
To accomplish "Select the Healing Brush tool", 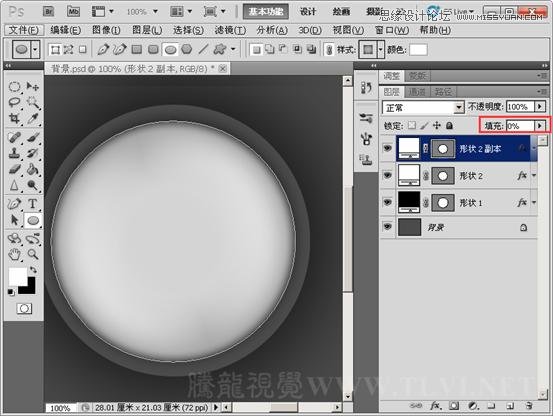I will (x=14, y=137).
